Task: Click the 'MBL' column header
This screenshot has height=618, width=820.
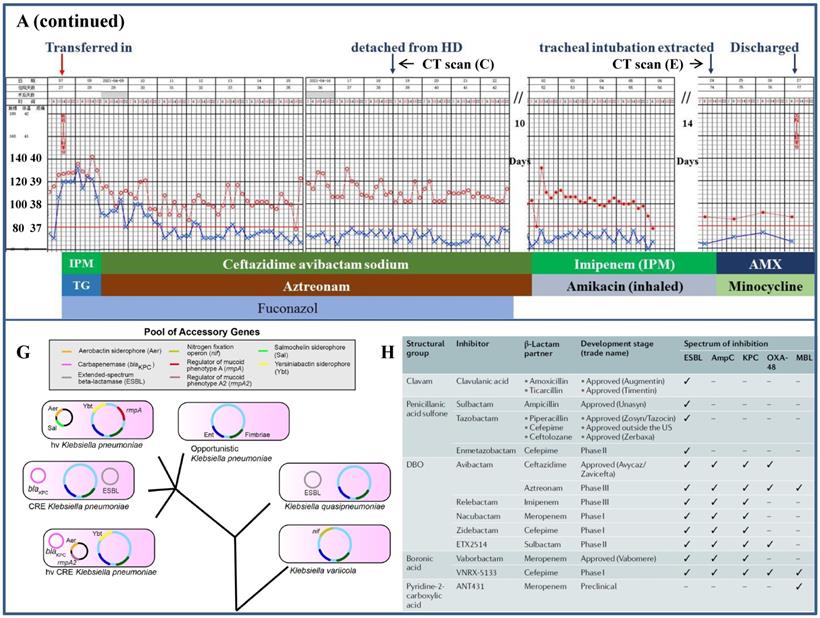Action: click(804, 358)
